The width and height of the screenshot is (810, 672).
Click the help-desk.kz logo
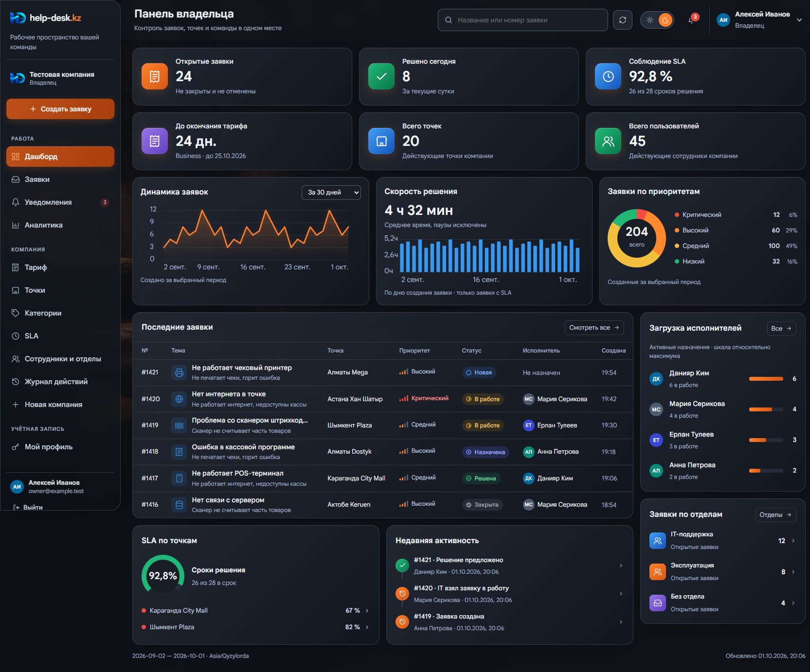point(46,18)
